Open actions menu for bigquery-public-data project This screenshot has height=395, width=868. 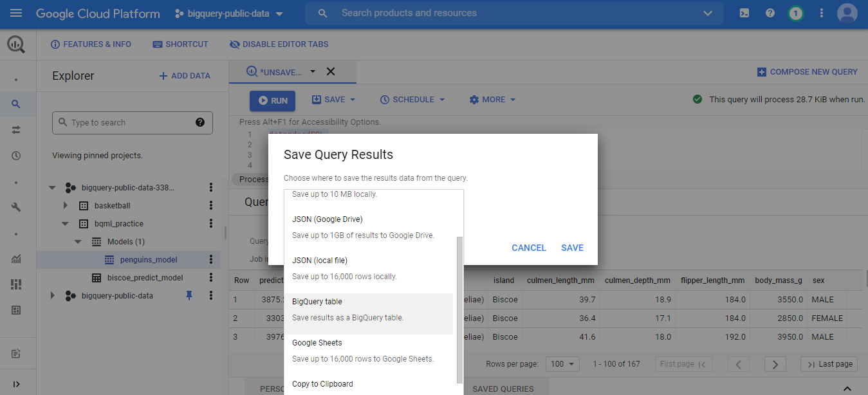point(211,295)
